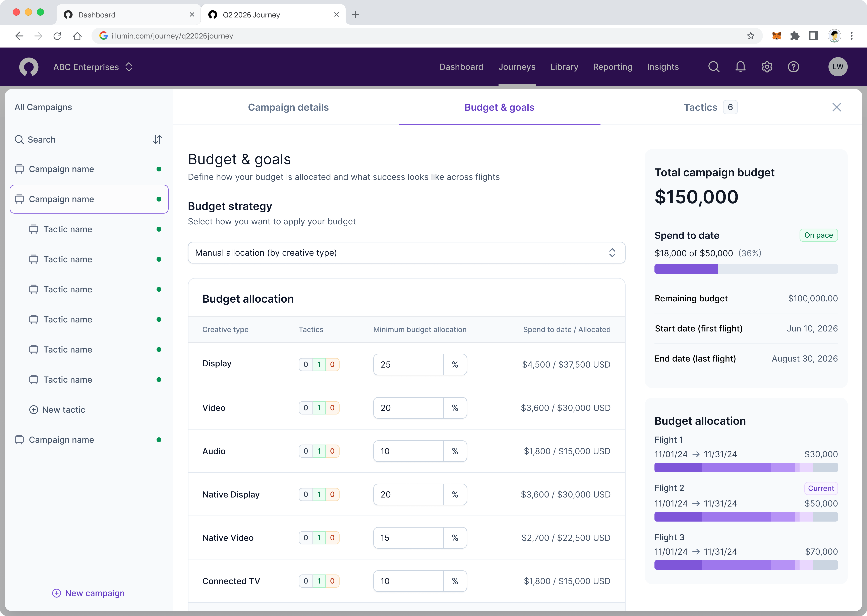Image resolution: width=867 pixels, height=616 pixels.
Task: Click the Video minimum budget allocation input
Action: pos(408,408)
